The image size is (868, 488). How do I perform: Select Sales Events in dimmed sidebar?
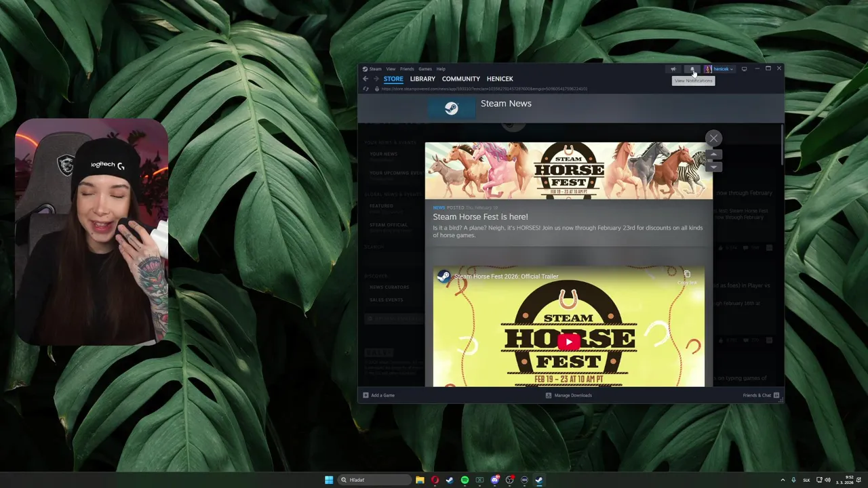click(x=386, y=300)
